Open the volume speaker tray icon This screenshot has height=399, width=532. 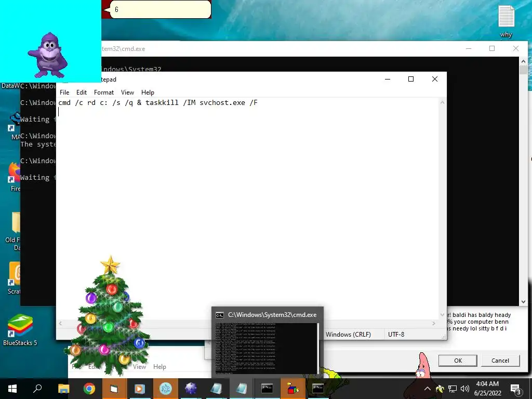465,389
